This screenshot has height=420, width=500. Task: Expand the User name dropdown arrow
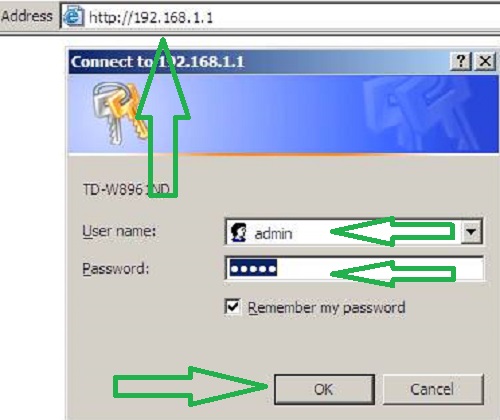[471, 232]
